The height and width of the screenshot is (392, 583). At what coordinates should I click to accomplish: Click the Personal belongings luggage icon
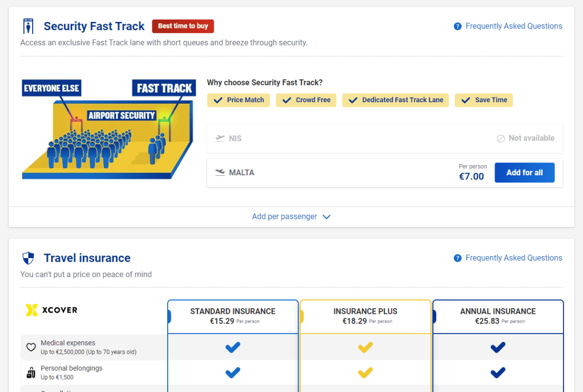[31, 372]
